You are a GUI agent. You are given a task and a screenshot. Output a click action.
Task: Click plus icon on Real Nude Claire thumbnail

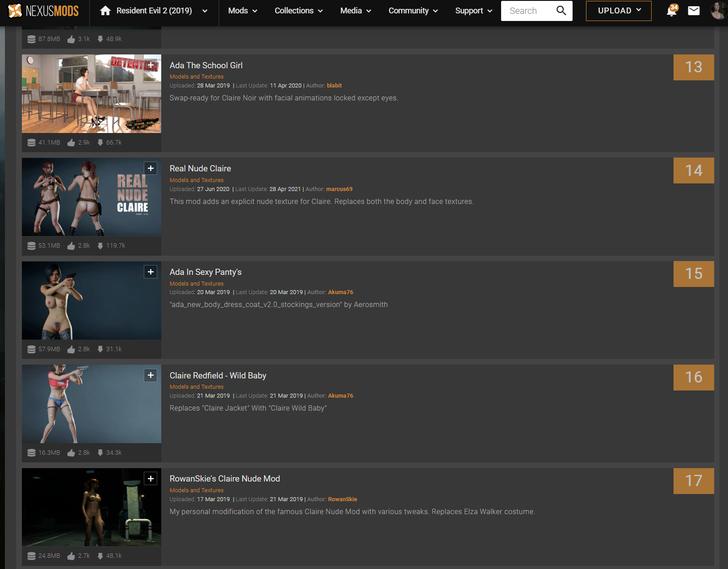(x=151, y=168)
